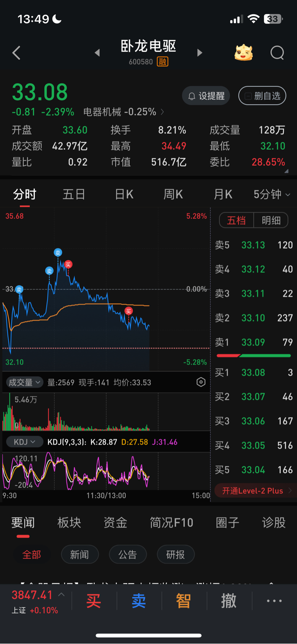
Task: Open the yellow mascot assistant icon
Action: (244, 53)
